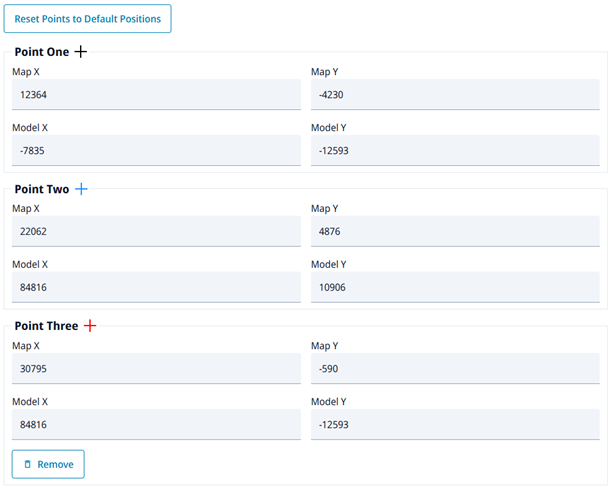The image size is (609, 489).
Task: Edit Point Two Model Y field showing 10906
Action: (x=455, y=288)
